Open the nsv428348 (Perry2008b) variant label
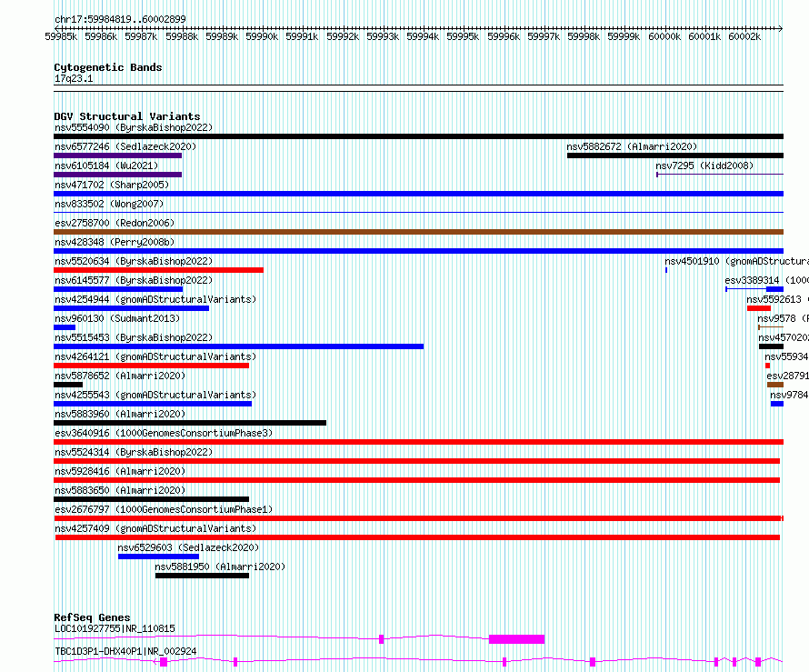This screenshot has height=672, width=809. [x=115, y=242]
